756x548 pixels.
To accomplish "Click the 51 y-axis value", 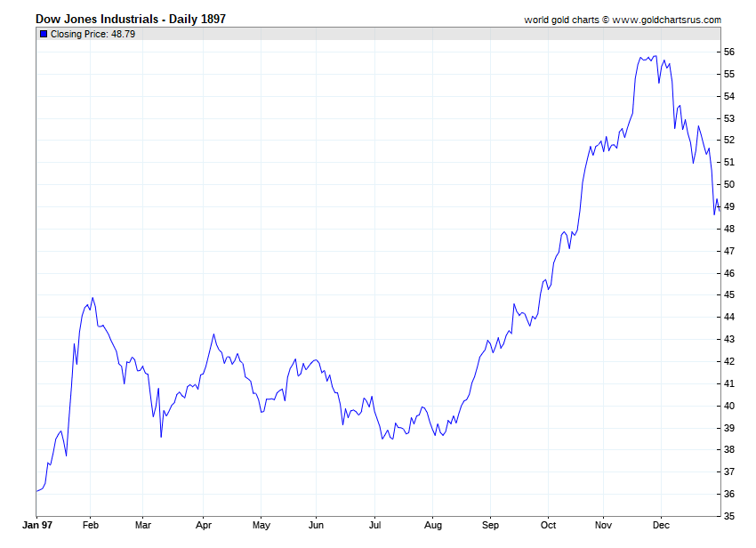I will [729, 162].
